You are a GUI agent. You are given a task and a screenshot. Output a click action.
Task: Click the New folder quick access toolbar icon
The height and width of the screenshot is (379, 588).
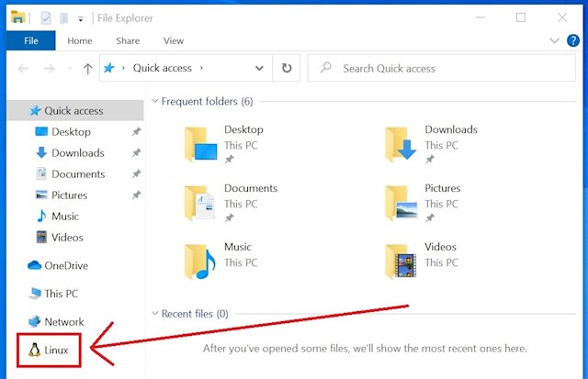(x=64, y=17)
